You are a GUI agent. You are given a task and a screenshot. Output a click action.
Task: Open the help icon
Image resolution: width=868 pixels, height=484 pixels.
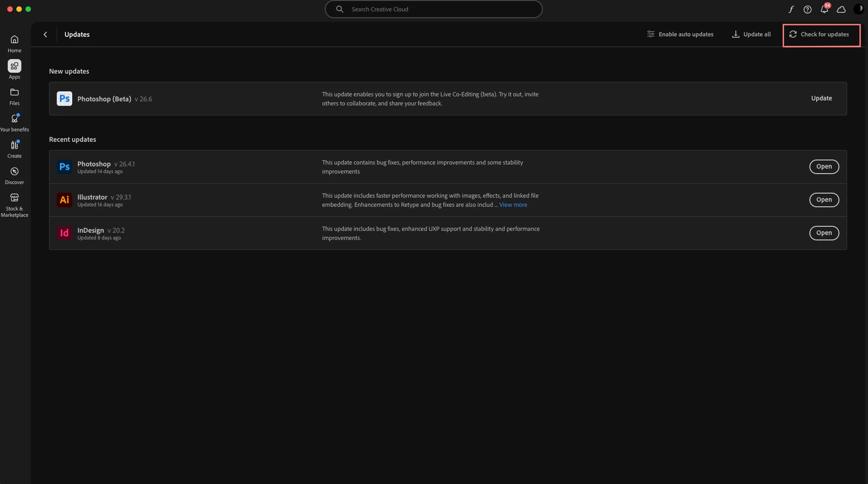[808, 9]
